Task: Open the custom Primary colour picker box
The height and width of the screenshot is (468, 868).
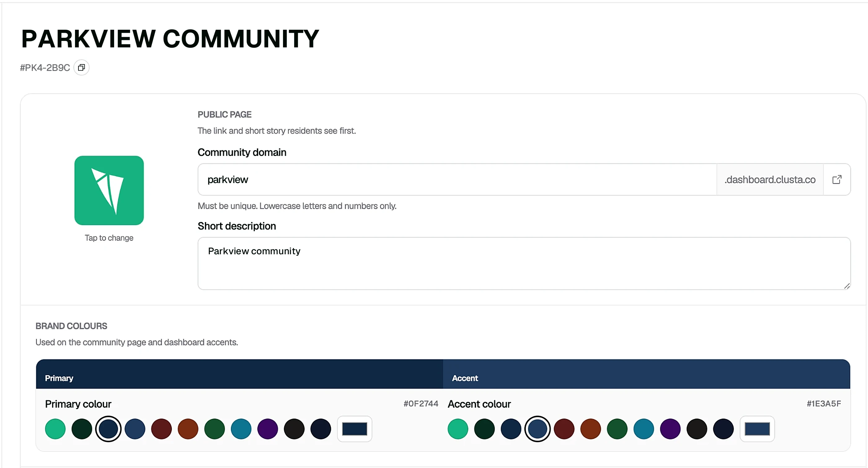Action: tap(354, 429)
